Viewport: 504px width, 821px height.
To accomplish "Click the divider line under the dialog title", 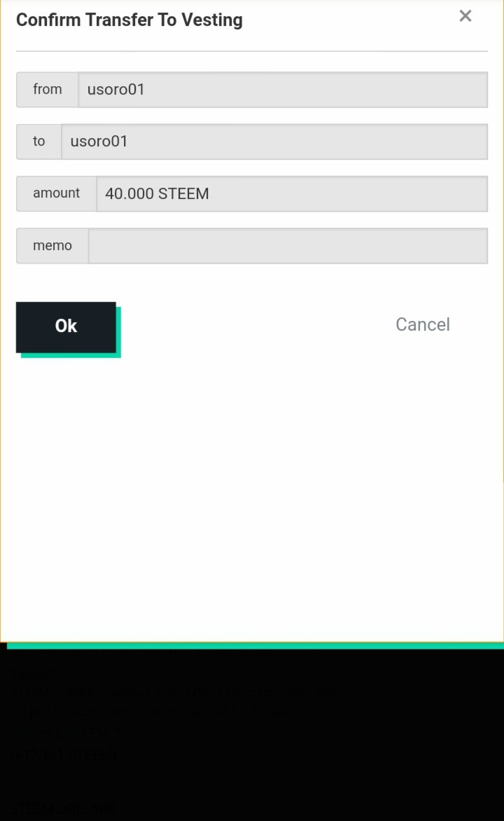I will point(252,51).
